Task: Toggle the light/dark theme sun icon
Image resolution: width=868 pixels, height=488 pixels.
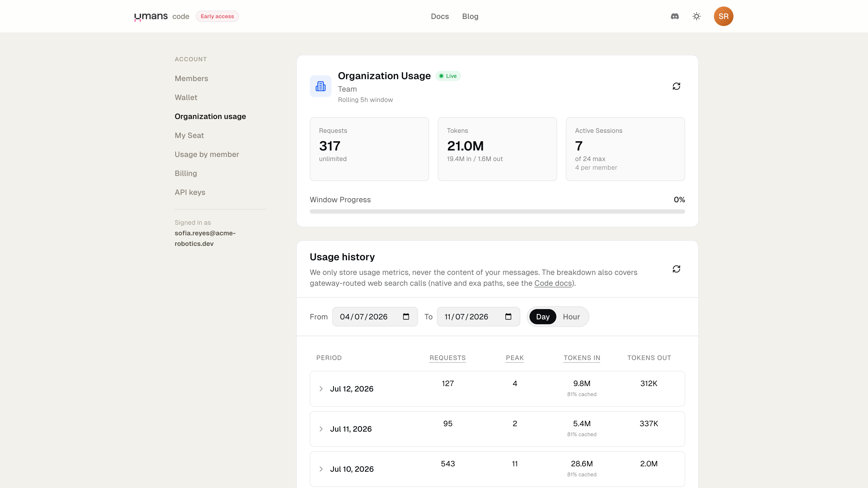Action: click(x=697, y=16)
